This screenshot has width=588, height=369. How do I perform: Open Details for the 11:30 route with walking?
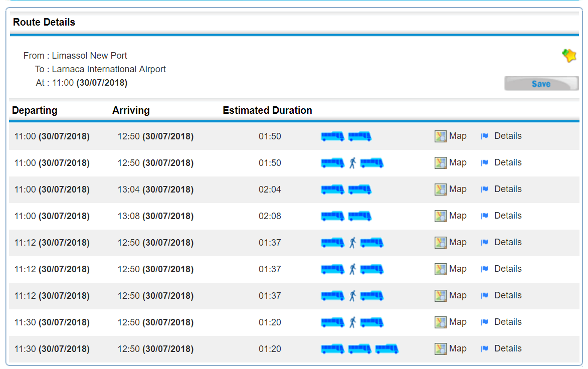tap(507, 322)
